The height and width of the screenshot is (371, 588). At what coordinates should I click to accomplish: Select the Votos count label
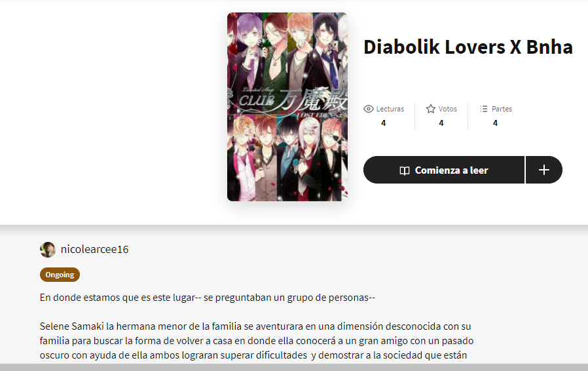point(448,109)
